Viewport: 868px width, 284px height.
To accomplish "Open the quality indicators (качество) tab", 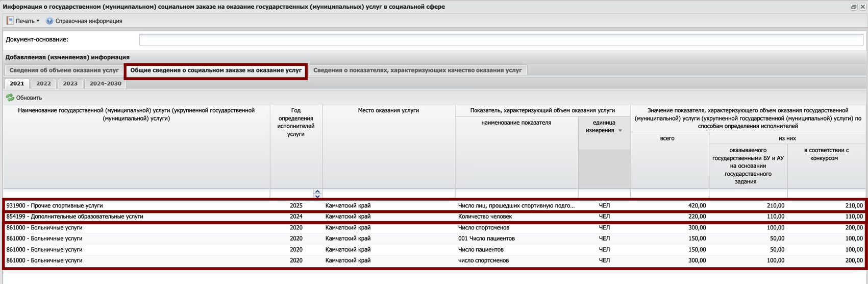I will click(417, 70).
